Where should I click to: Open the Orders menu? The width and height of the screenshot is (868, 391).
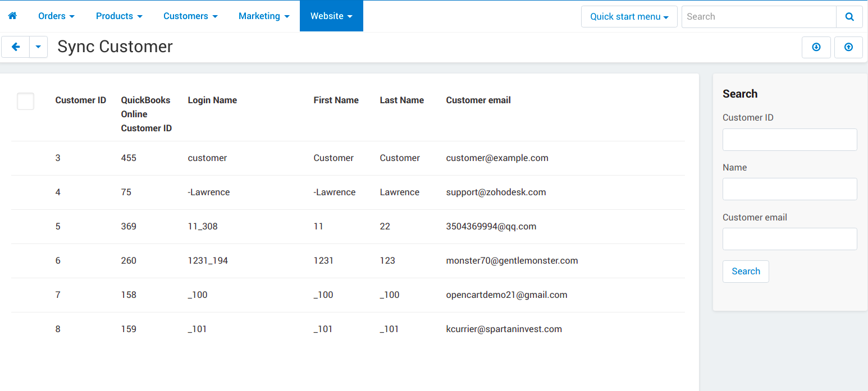[x=56, y=16]
